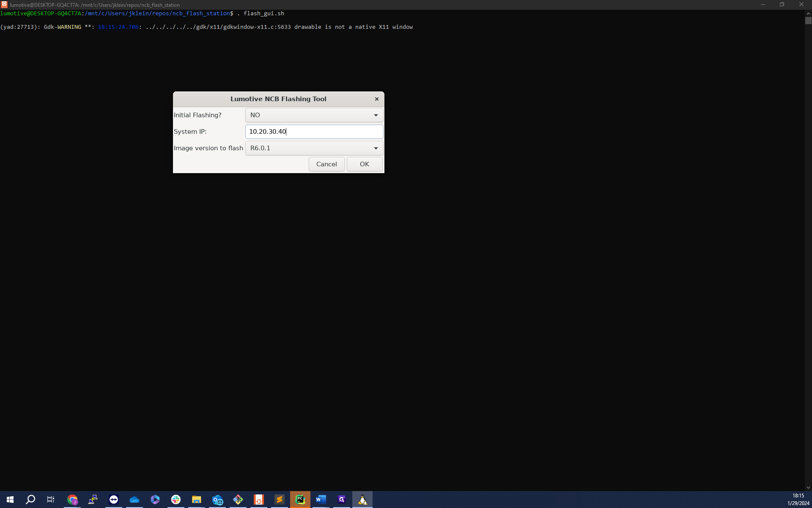Open Slack from the taskbar

click(x=176, y=500)
